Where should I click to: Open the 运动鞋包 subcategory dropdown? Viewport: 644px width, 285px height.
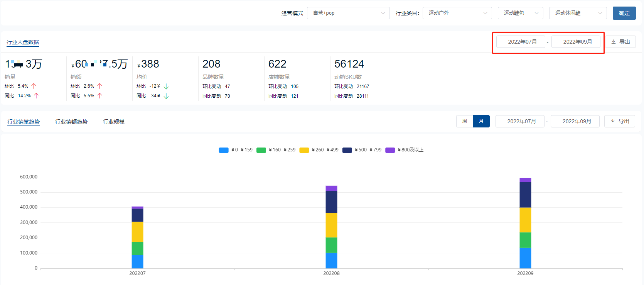[x=520, y=13]
